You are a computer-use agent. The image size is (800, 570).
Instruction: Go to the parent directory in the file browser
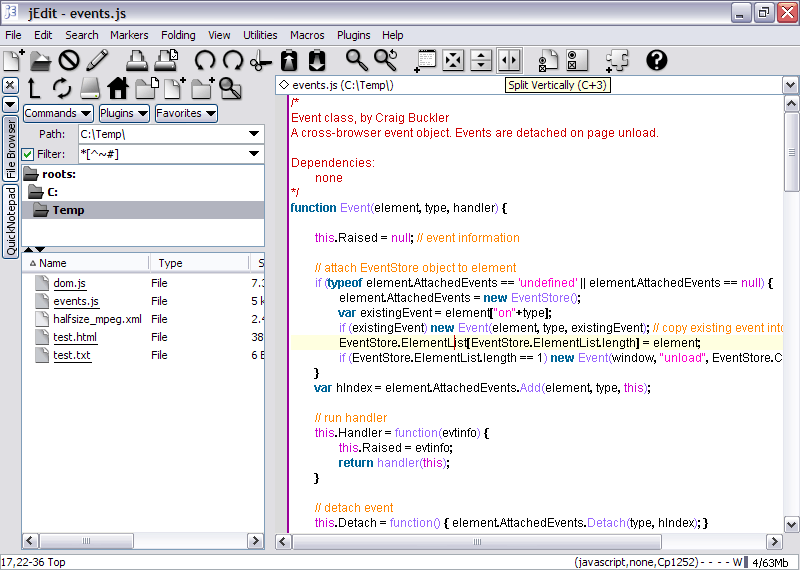(33, 88)
